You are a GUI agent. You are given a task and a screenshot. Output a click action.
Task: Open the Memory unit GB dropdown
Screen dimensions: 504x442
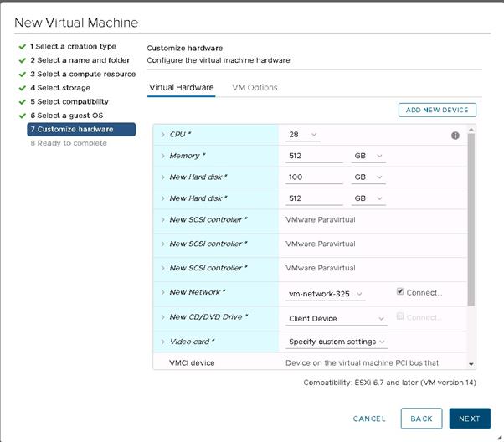tap(368, 156)
